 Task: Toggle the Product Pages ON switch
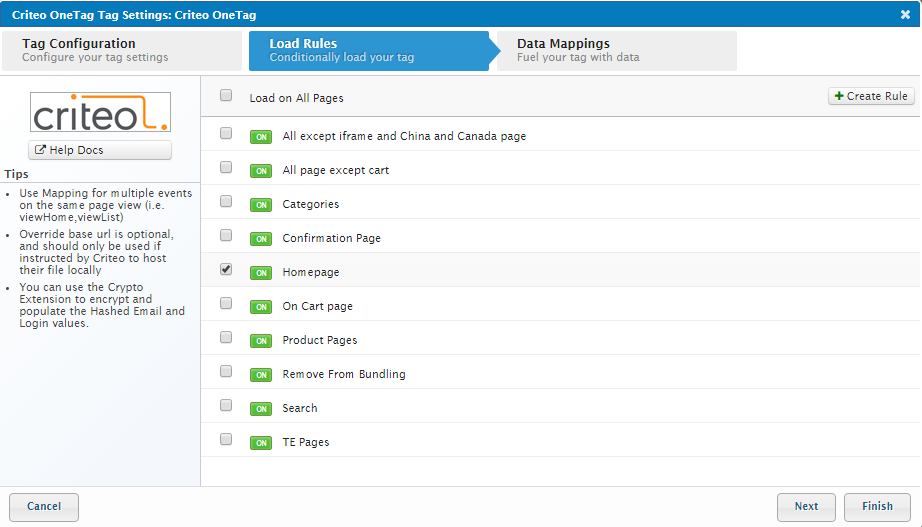tap(261, 341)
